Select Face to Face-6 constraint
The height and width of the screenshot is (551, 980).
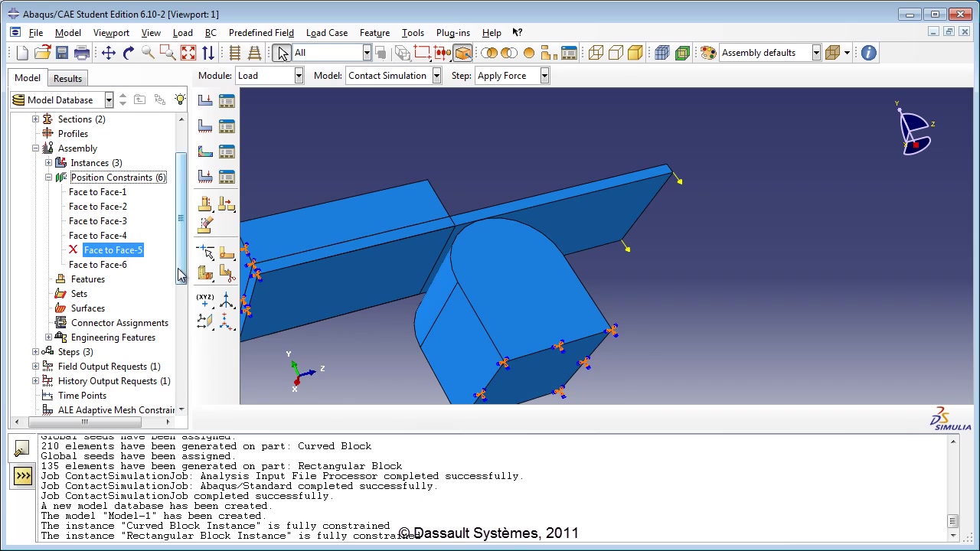click(x=98, y=265)
